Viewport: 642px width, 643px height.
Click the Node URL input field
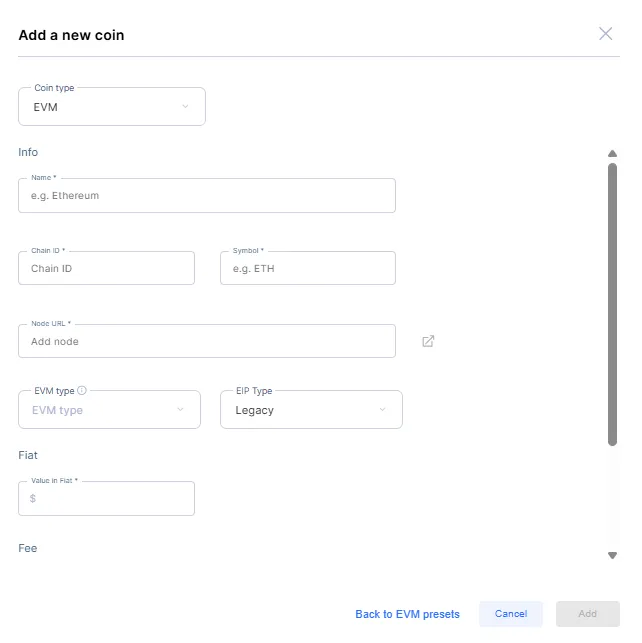(x=207, y=341)
